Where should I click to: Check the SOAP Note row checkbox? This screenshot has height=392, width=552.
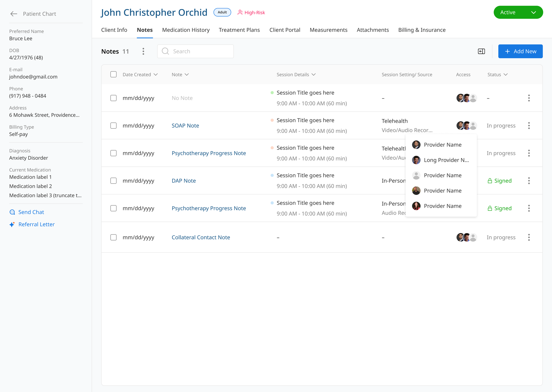pos(113,125)
